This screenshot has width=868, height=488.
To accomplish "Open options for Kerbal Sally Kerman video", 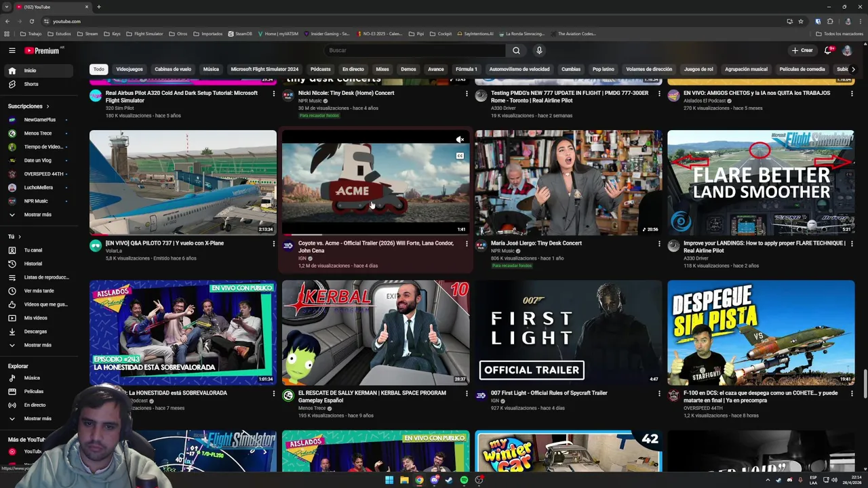I will pos(467,393).
